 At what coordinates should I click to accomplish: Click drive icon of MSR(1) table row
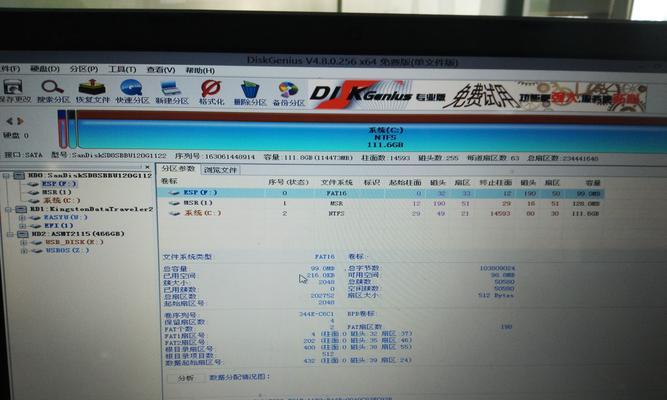174,203
